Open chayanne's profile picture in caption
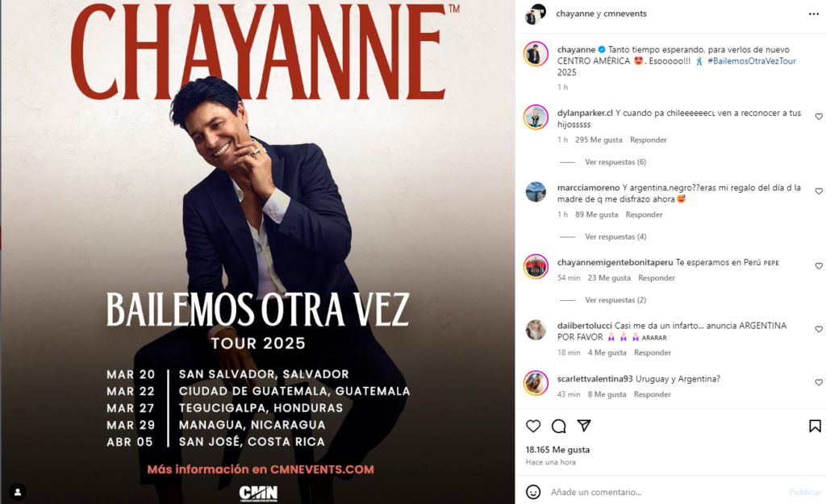The image size is (826, 504). (536, 54)
